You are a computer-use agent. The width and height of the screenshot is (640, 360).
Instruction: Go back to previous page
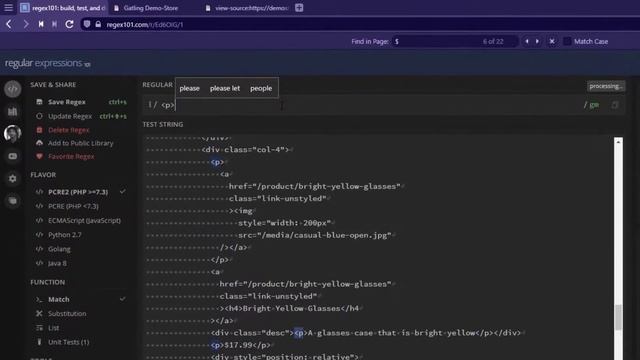coord(9,24)
